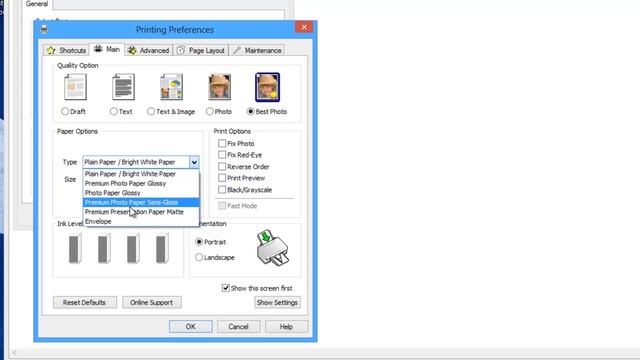Screen dimensions: 640x360
Task: Switch to the Main tab
Action: coord(107,49)
